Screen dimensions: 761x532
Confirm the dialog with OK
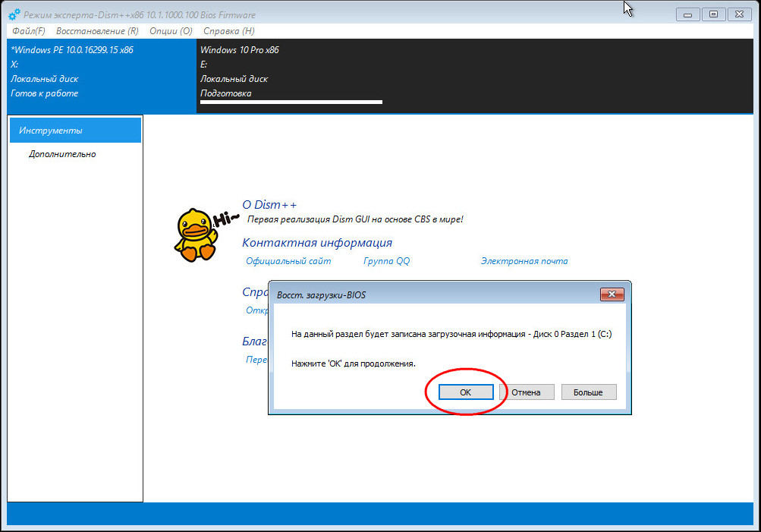tap(466, 392)
